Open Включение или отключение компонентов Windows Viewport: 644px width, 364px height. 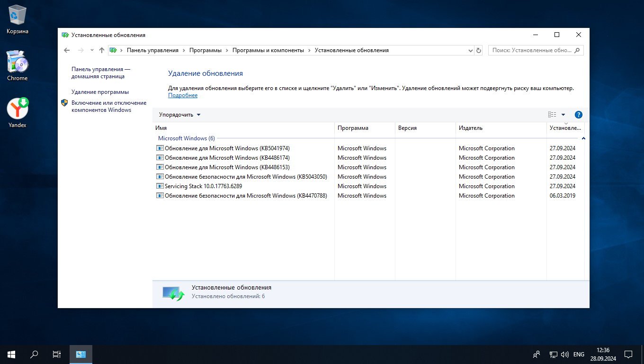click(x=108, y=106)
